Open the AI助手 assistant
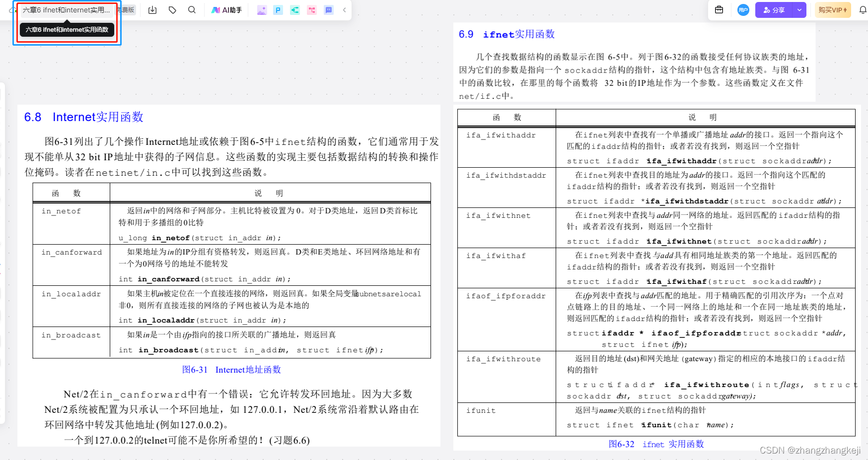This screenshot has width=868, height=460. click(x=226, y=10)
